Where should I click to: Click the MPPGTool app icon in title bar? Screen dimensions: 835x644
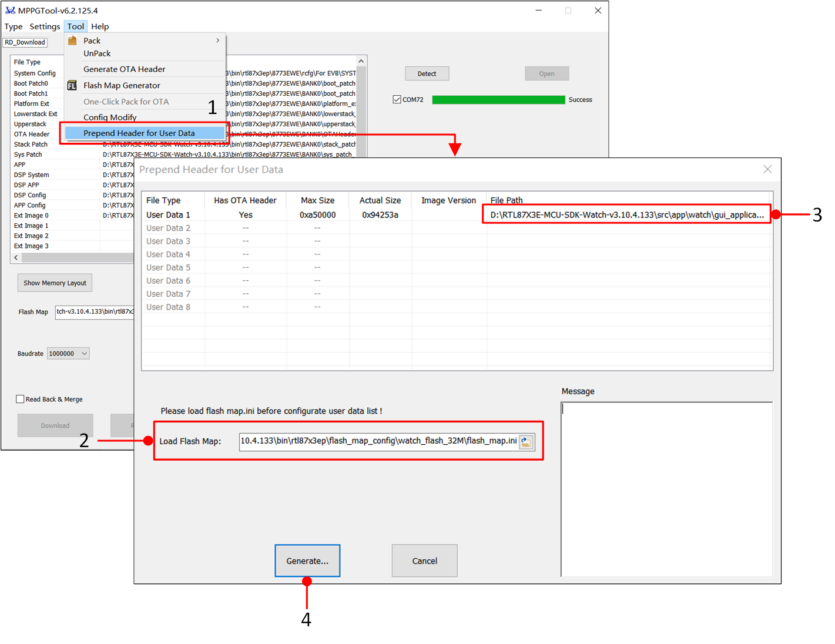point(10,11)
